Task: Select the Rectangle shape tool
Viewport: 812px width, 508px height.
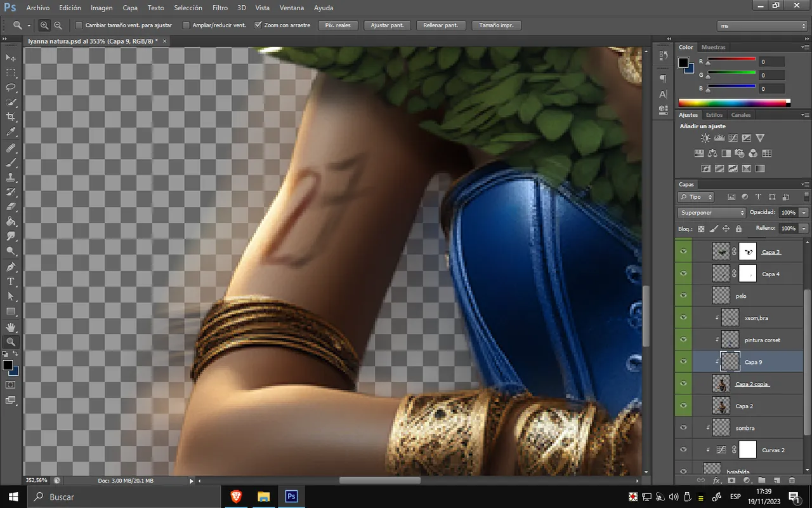Action: 11,311
